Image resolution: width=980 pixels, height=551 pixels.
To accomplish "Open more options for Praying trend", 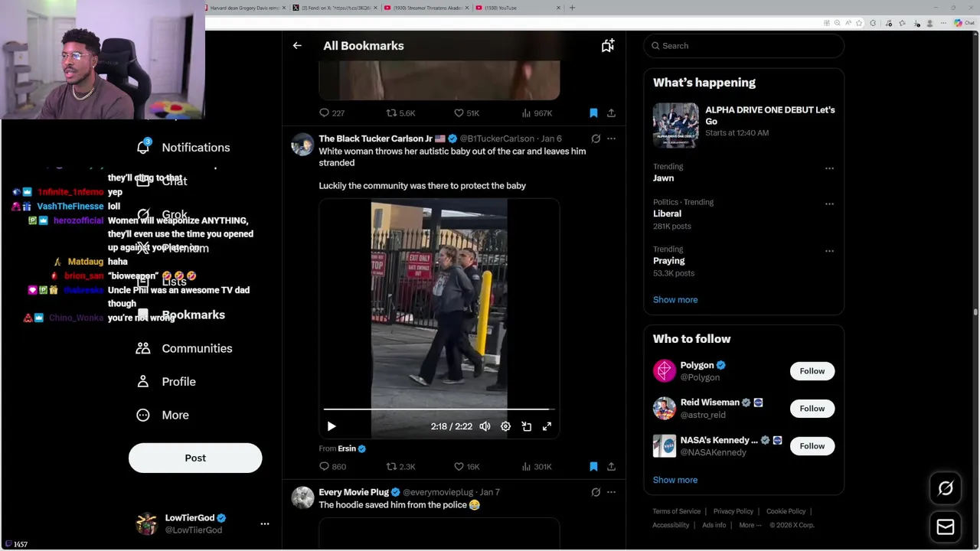I will [829, 250].
